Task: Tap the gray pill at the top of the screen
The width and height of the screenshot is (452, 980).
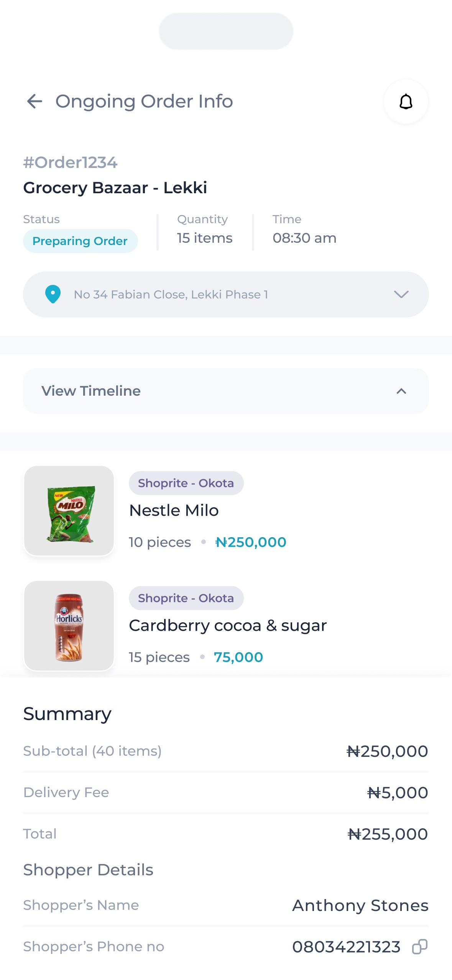Action: [x=226, y=31]
